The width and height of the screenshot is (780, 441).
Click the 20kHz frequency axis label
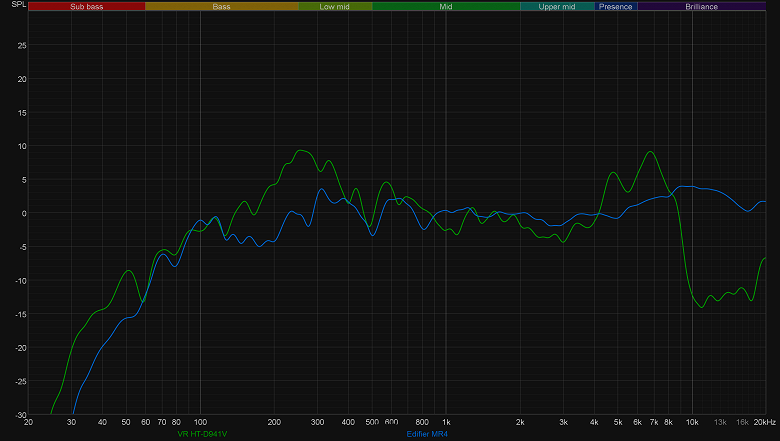pyautogui.click(x=765, y=422)
